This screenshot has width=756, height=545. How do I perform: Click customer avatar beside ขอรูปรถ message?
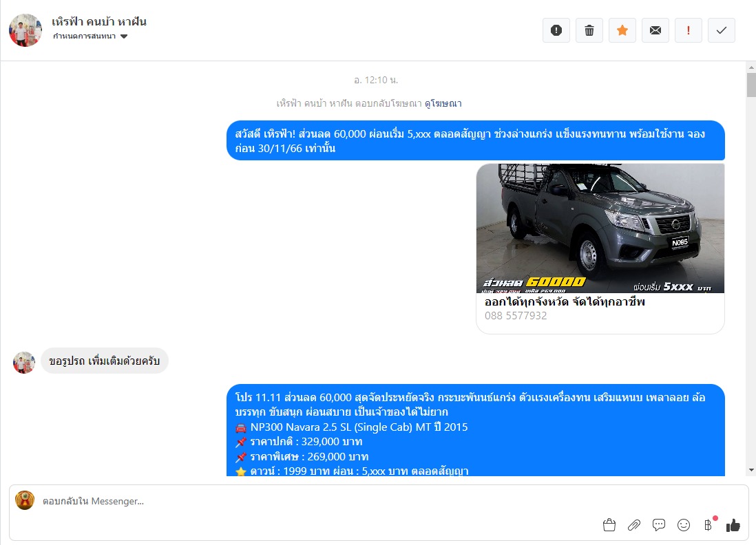coord(24,363)
